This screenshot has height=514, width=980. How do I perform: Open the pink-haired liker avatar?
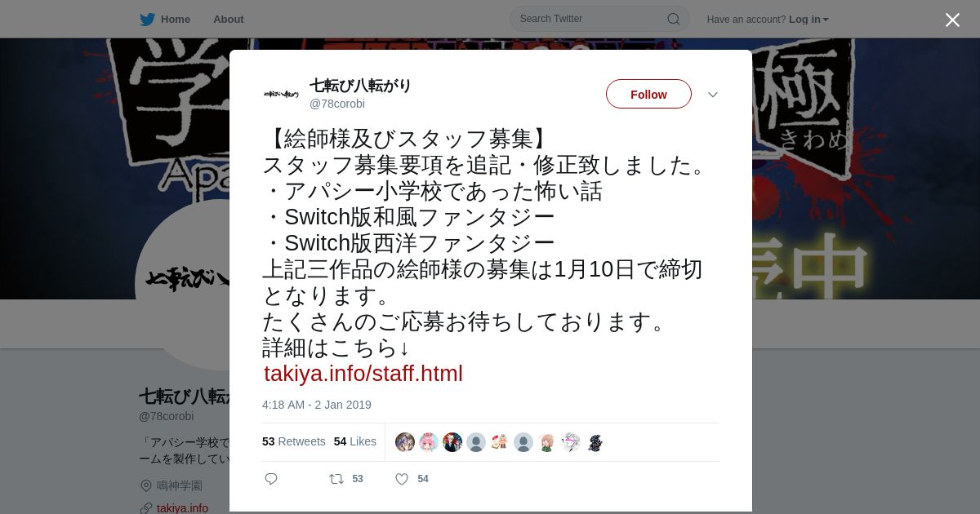click(429, 442)
